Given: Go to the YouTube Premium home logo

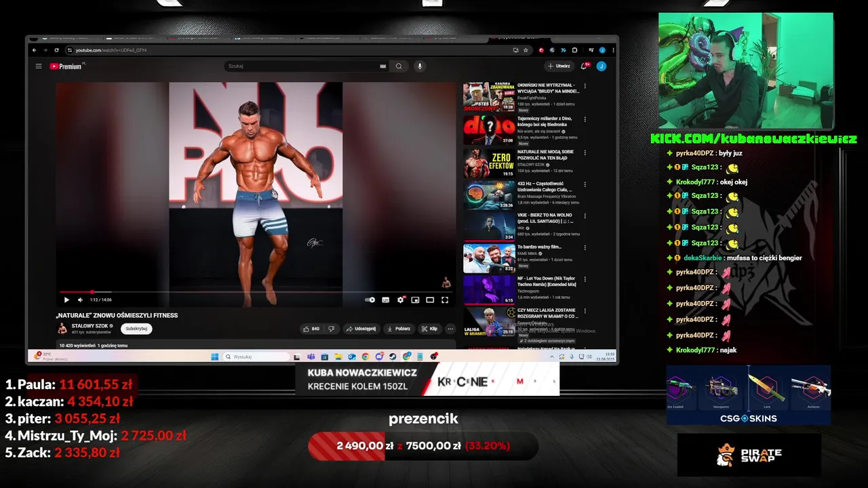Looking at the screenshot, I should [66, 66].
